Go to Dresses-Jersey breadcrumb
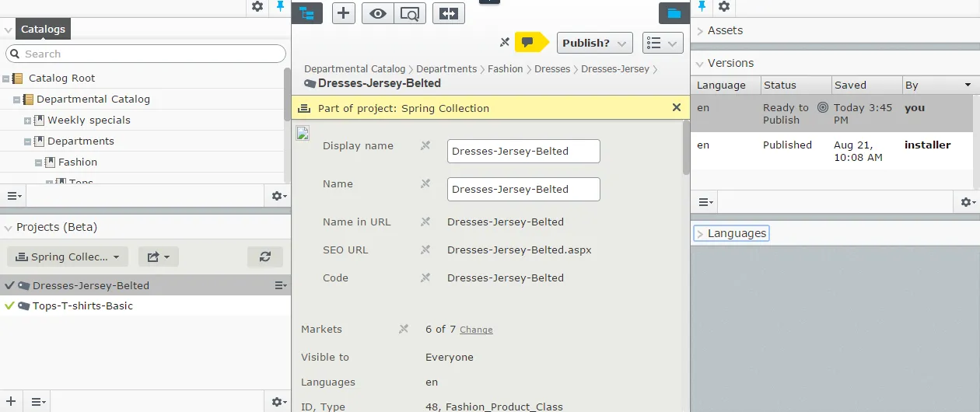980x412 pixels. pos(615,68)
